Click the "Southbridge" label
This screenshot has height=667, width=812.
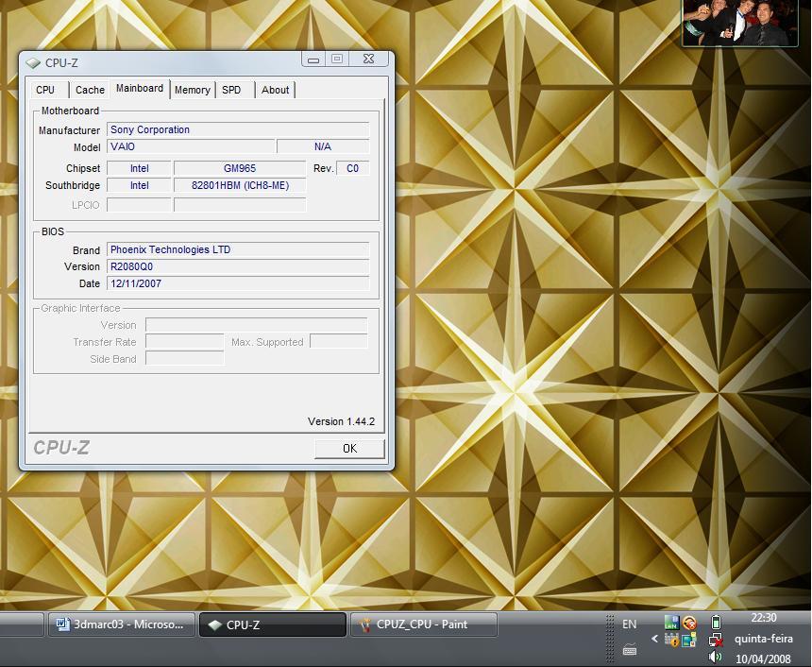tap(73, 185)
